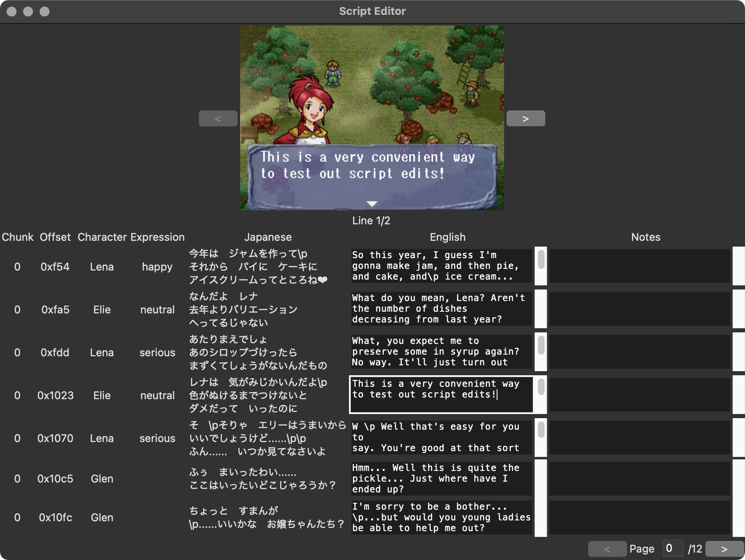This screenshot has width=745, height=560.
Task: Click inside Lena's English translation for offset 0xf54
Action: point(441,266)
